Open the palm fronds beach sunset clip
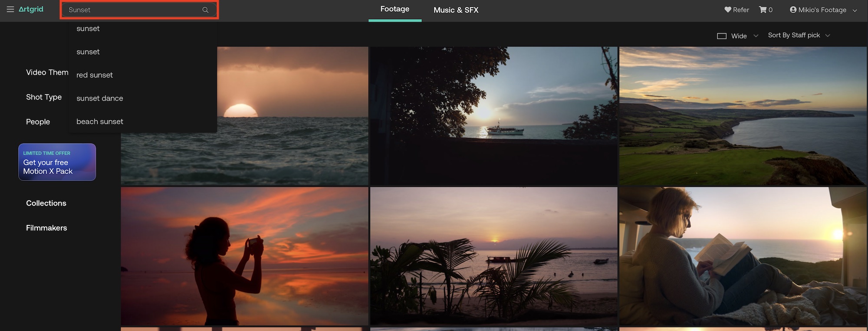The width and height of the screenshot is (868, 331). 493,256
